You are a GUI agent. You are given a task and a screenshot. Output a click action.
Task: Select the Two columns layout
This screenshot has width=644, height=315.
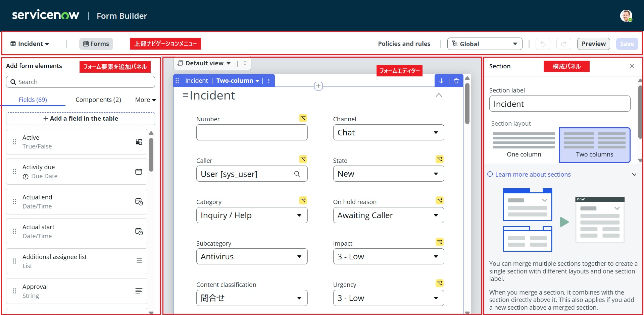(x=594, y=145)
